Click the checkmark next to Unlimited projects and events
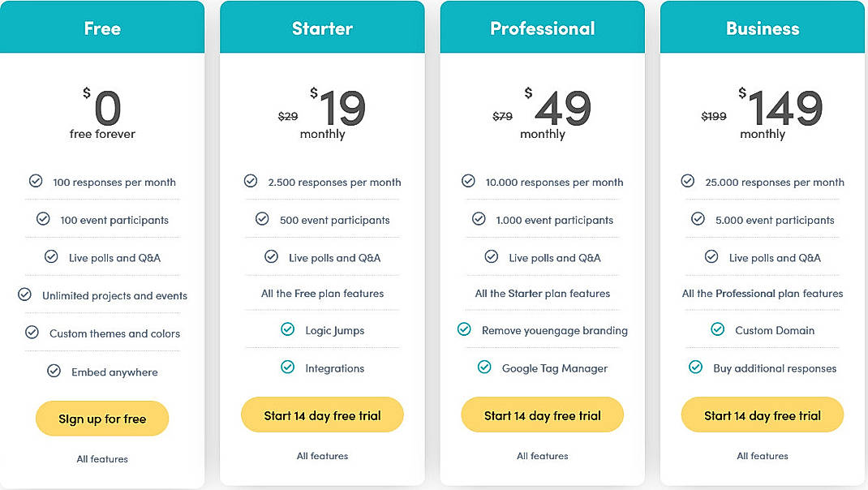Screen dimensions: 868x490 click(25, 295)
